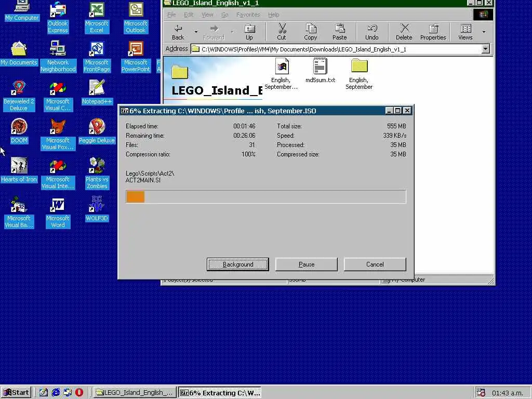Open the Favorites menu in Explorer
This screenshot has height=399, width=532.
(x=248, y=15)
